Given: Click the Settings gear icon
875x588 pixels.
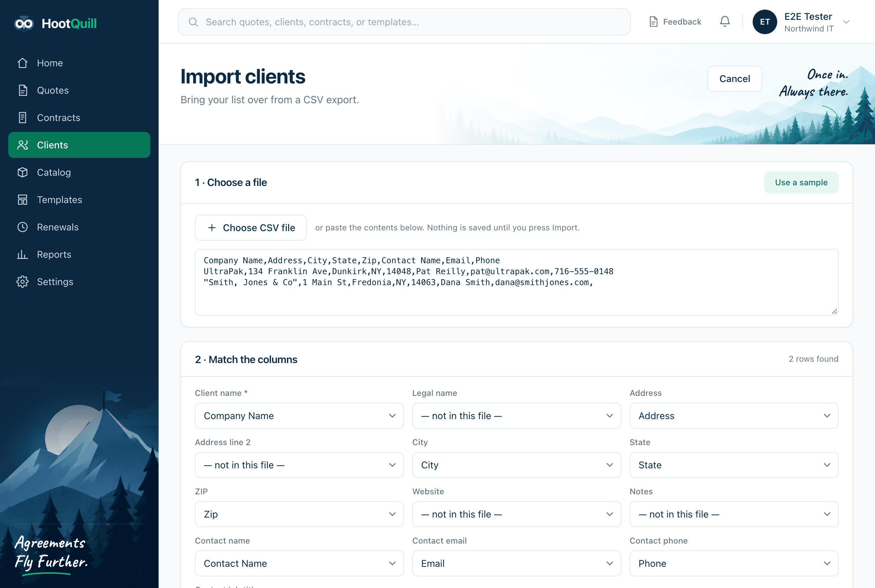Looking at the screenshot, I should point(23,282).
